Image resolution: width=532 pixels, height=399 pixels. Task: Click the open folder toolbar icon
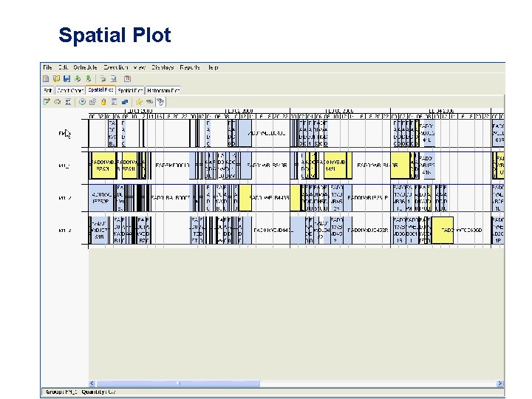click(56, 79)
